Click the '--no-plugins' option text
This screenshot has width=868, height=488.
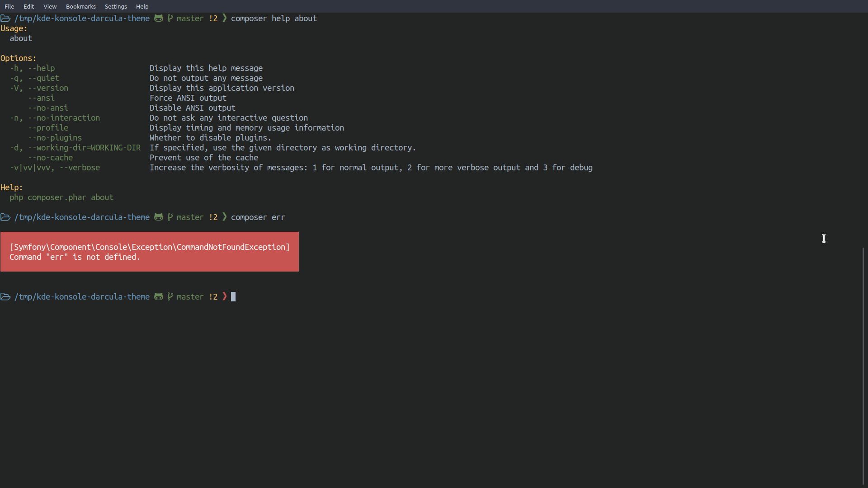click(55, 138)
